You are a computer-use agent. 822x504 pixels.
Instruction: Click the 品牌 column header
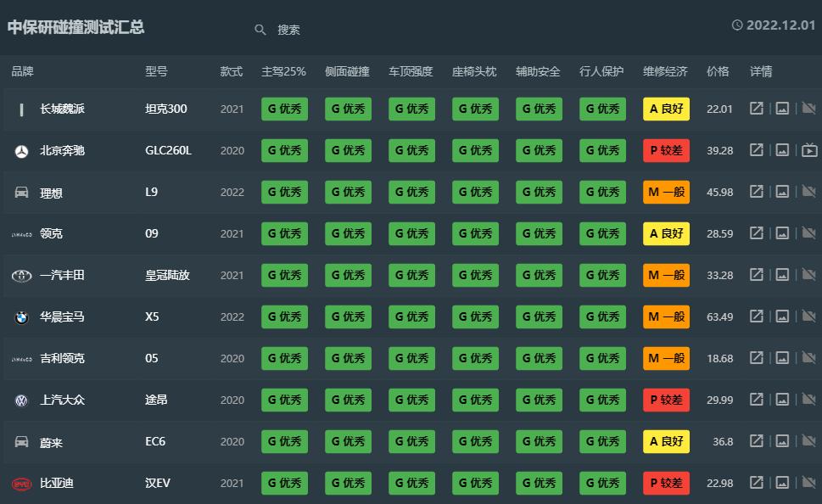click(x=23, y=71)
